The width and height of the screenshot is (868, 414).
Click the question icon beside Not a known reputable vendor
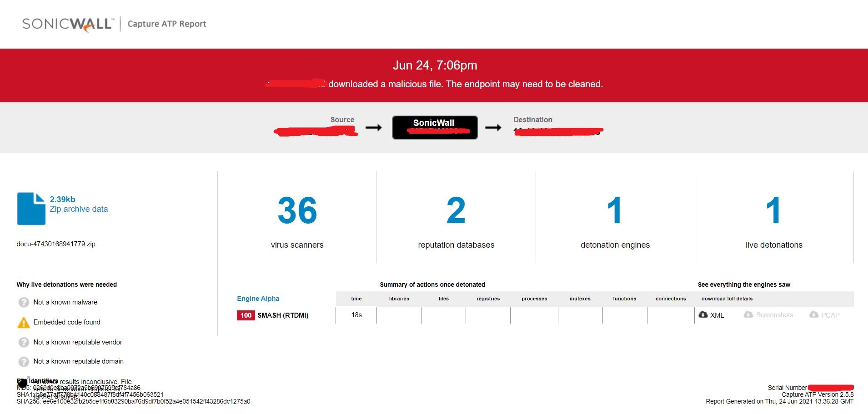24,342
